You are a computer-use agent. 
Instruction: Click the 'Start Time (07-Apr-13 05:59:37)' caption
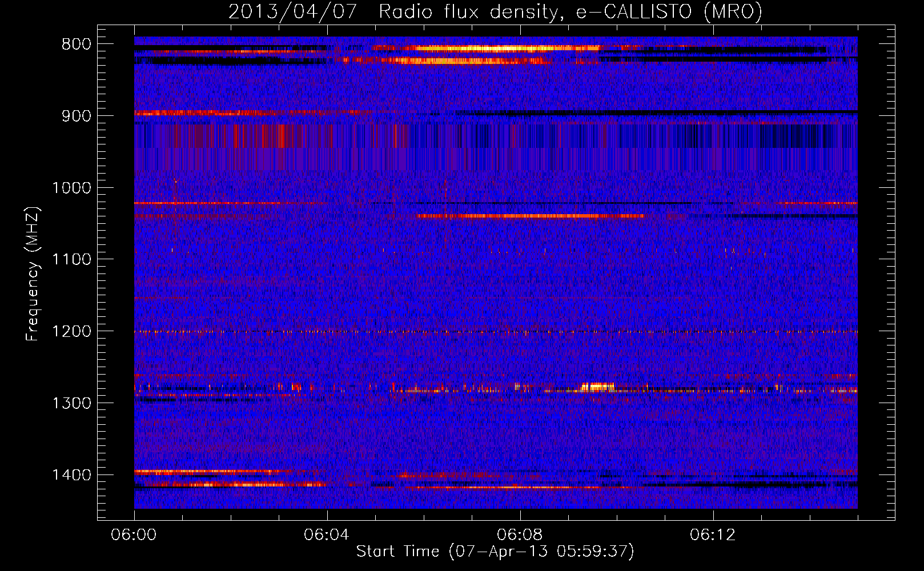tap(495, 552)
